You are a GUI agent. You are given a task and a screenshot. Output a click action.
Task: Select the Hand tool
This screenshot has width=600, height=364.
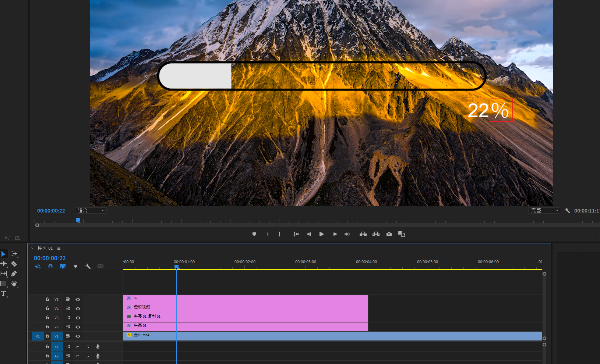pyautogui.click(x=14, y=283)
